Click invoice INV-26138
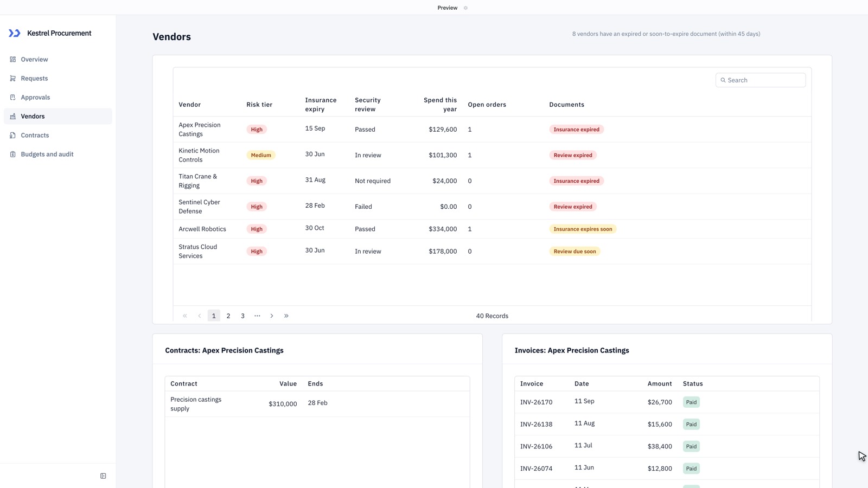Image resolution: width=868 pixels, height=488 pixels. click(x=536, y=425)
